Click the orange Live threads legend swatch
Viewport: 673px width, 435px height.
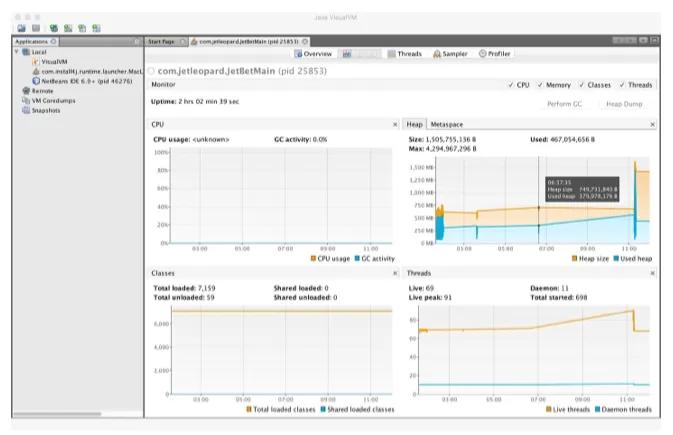click(549, 409)
